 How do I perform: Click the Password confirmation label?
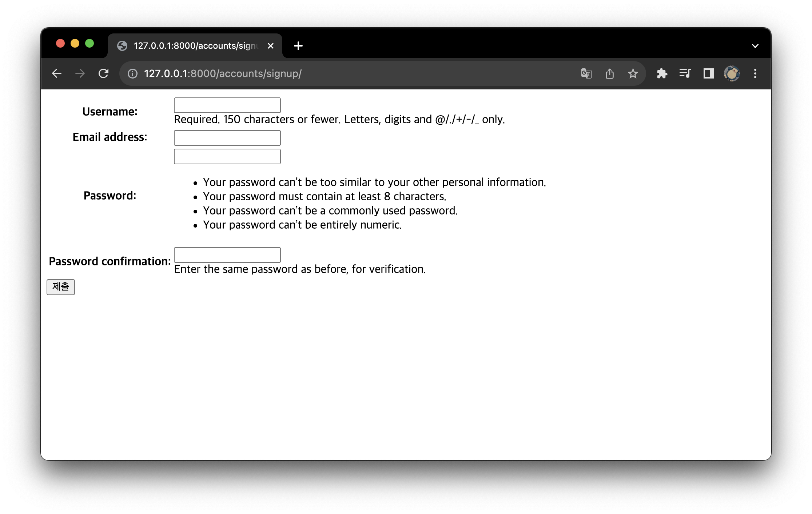(110, 261)
